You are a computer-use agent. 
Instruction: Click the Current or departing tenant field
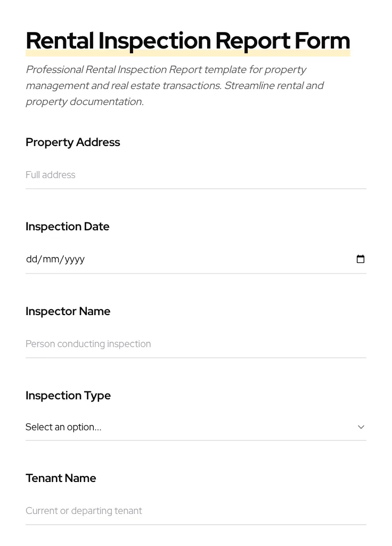pyautogui.click(x=196, y=510)
